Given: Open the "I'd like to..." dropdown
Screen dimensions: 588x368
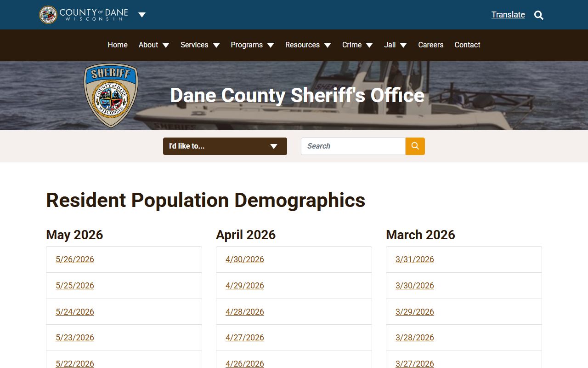Looking at the screenshot, I should pos(225,146).
